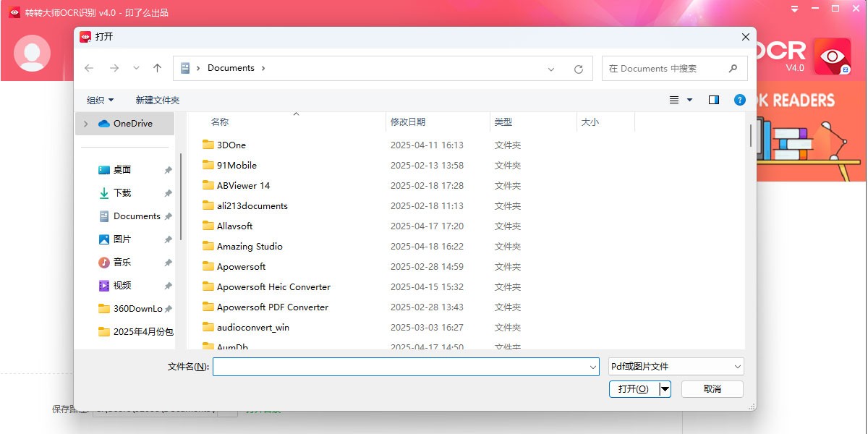Click the user avatar icon
The image size is (868, 434).
click(x=32, y=54)
